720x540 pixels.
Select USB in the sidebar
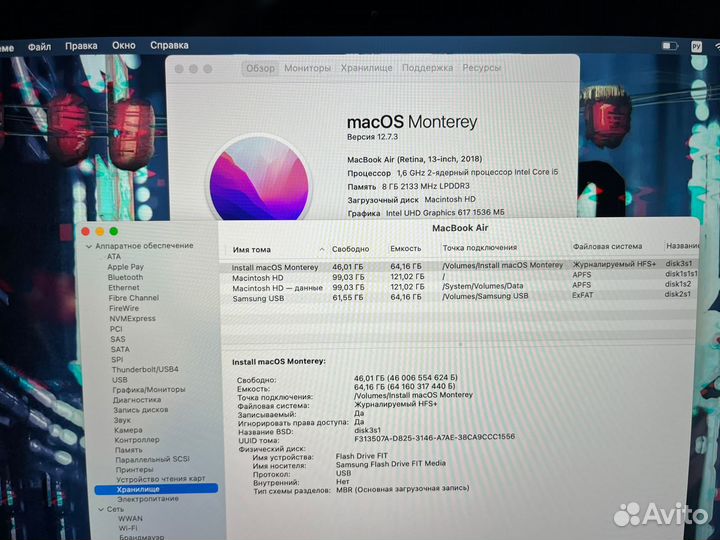click(x=120, y=380)
